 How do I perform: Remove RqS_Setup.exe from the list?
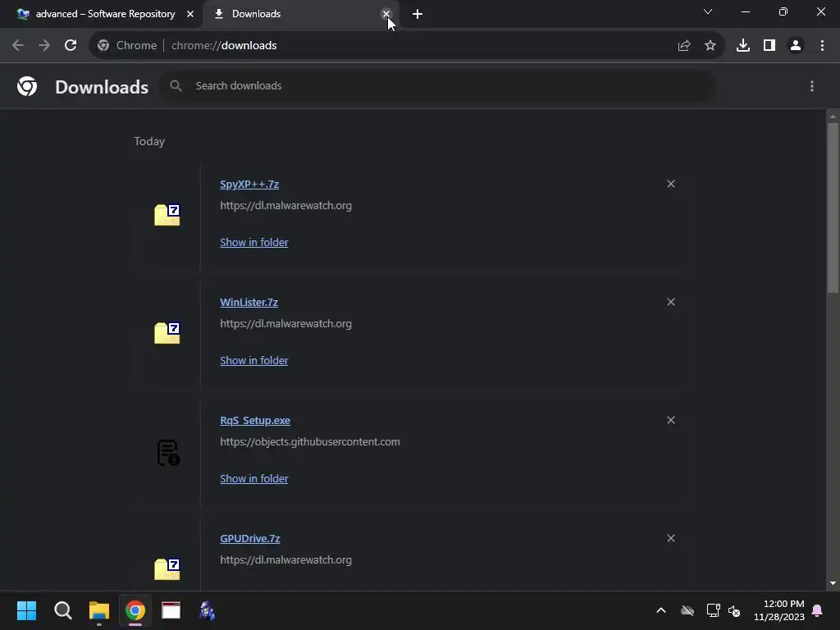[x=671, y=420]
